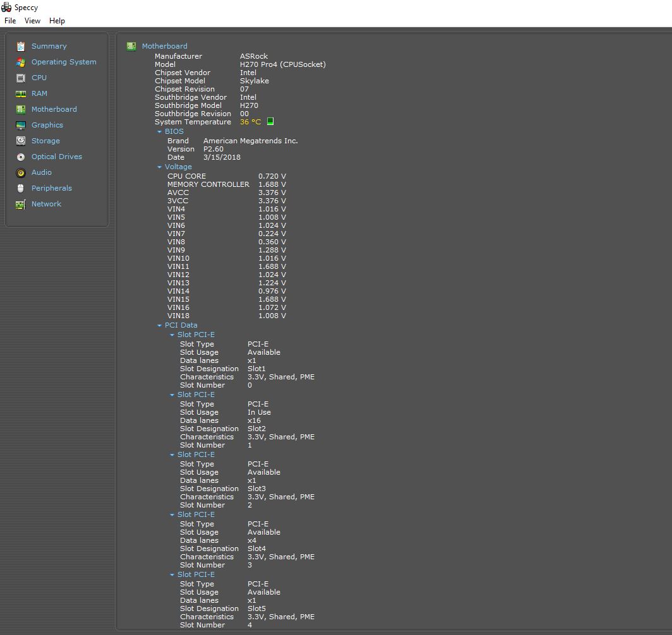Click the Graphics monitor icon
The height and width of the screenshot is (635, 672).
[21, 125]
